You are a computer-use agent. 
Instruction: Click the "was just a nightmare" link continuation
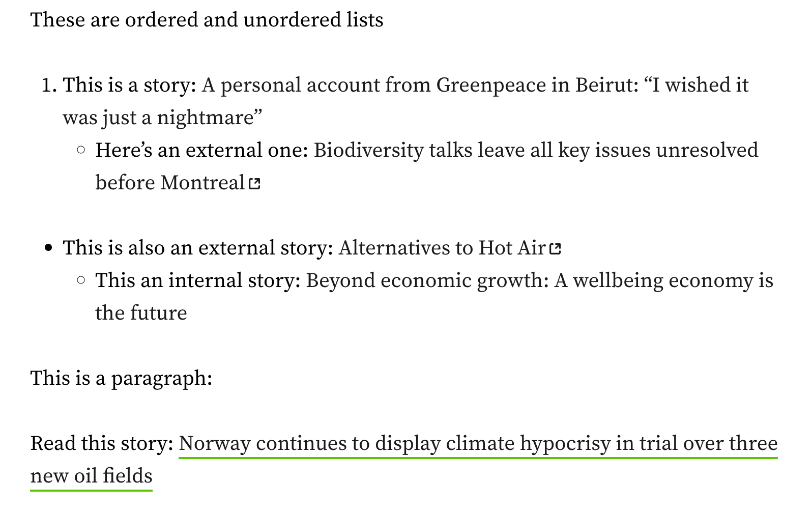click(x=162, y=118)
